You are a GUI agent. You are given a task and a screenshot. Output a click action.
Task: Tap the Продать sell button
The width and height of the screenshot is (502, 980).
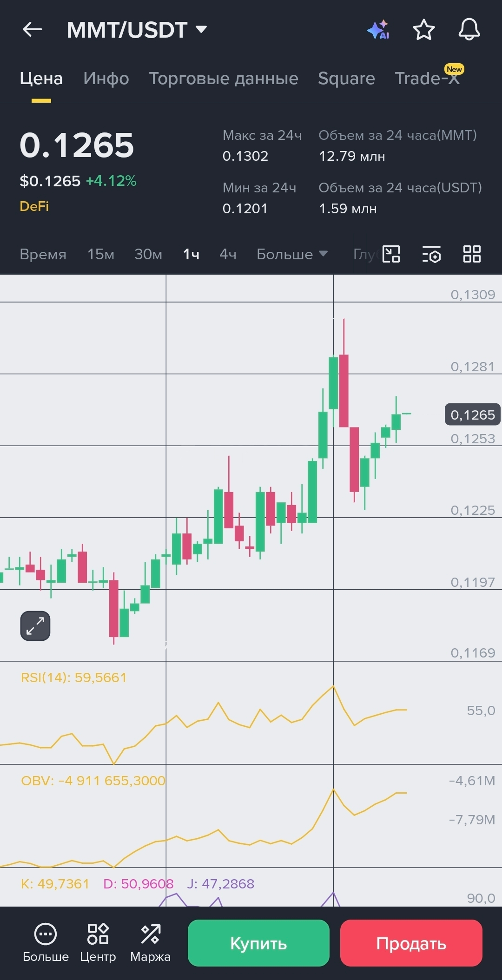pyautogui.click(x=411, y=943)
